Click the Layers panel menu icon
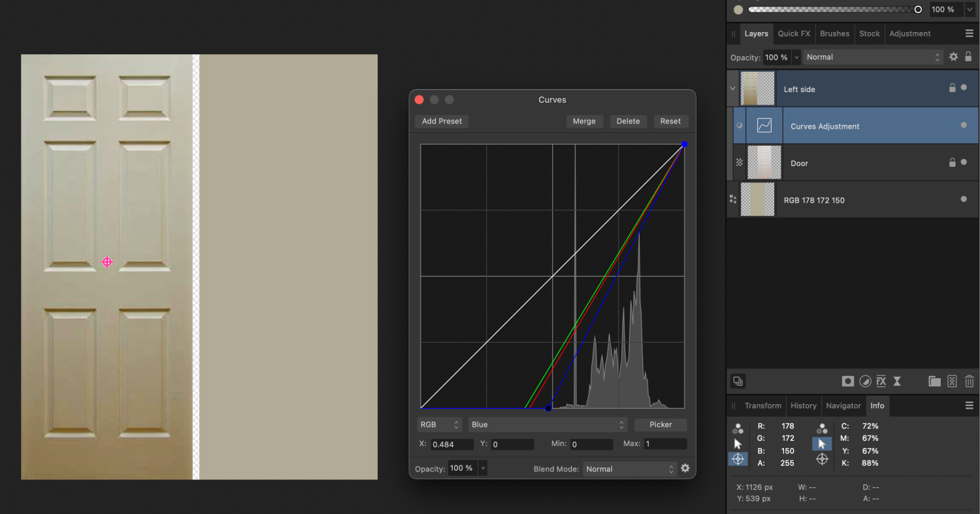Image resolution: width=980 pixels, height=514 pixels. (x=970, y=33)
